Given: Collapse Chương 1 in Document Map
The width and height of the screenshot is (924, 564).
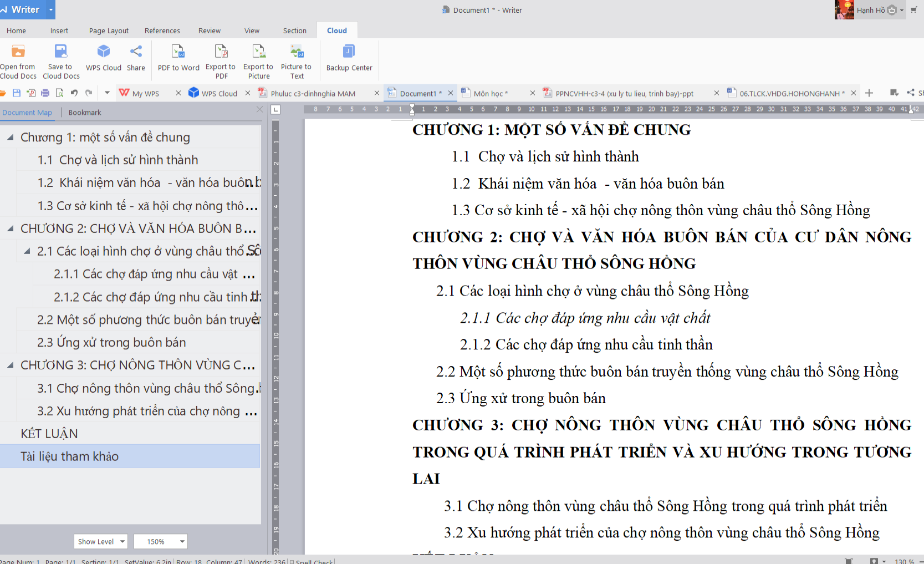Looking at the screenshot, I should pyautogui.click(x=10, y=137).
